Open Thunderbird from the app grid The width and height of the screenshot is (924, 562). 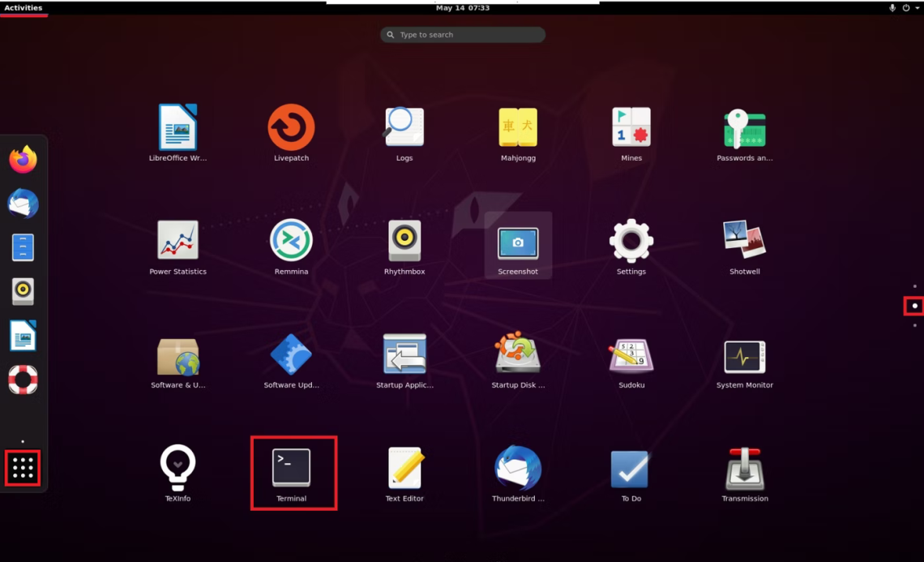(x=518, y=474)
